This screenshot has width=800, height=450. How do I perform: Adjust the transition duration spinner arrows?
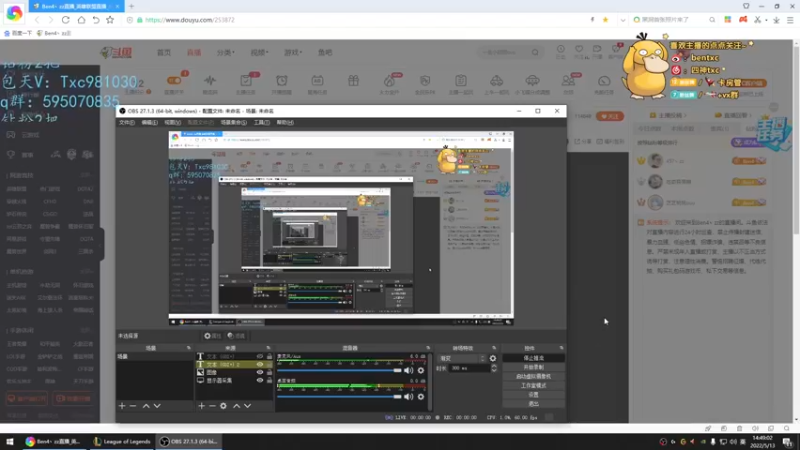[493, 368]
